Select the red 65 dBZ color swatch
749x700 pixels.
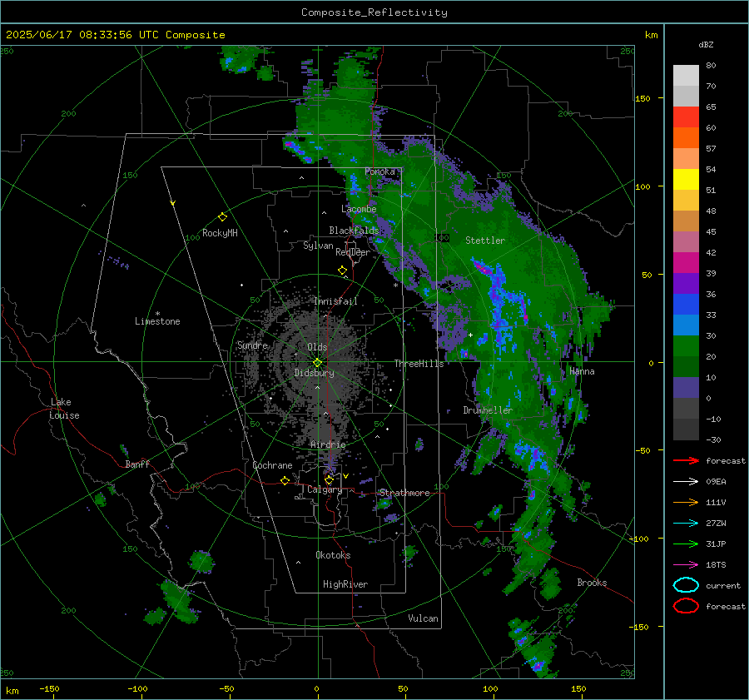coord(686,117)
